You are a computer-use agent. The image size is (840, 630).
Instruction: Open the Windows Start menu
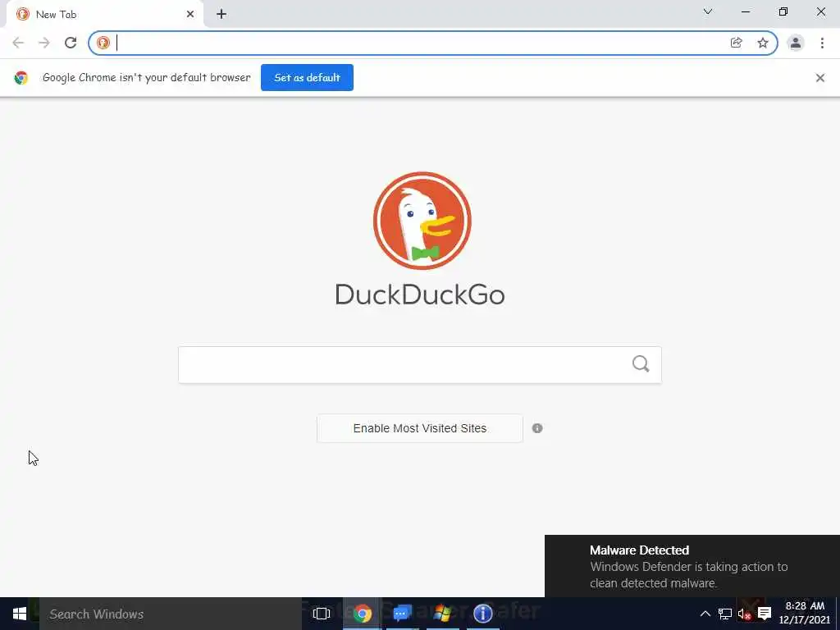[20, 614]
